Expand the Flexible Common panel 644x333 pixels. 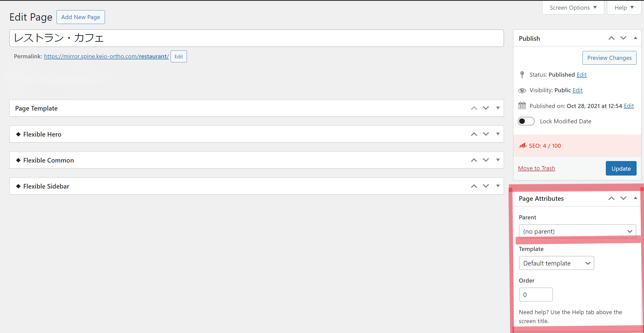click(498, 160)
